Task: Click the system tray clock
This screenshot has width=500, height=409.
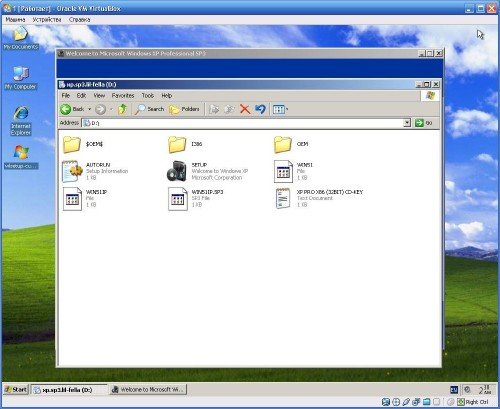Action: click(x=485, y=389)
